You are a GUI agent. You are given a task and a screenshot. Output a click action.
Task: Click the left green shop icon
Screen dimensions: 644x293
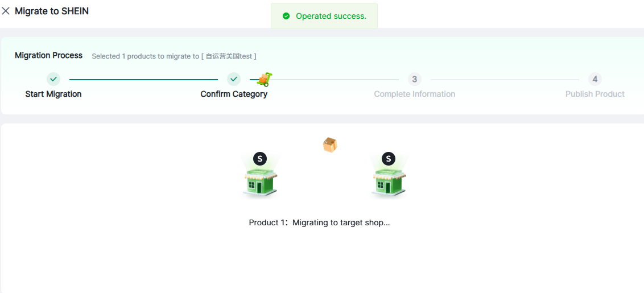[260, 182]
